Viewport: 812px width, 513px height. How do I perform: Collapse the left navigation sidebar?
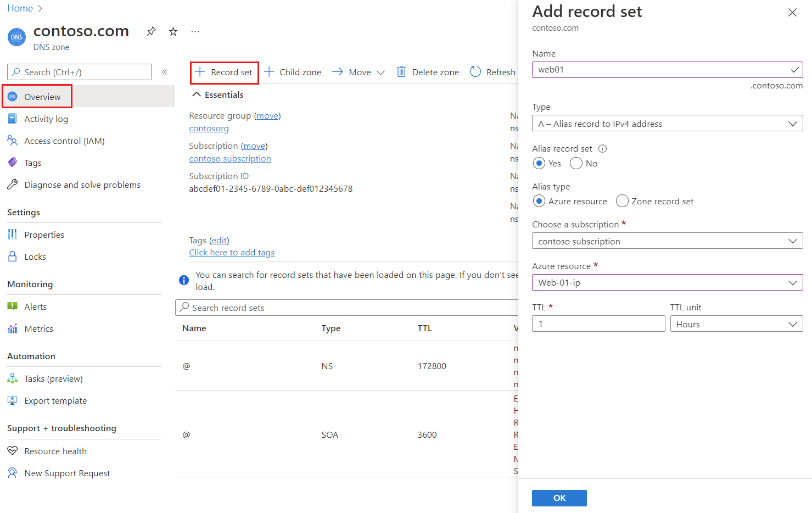coord(164,72)
